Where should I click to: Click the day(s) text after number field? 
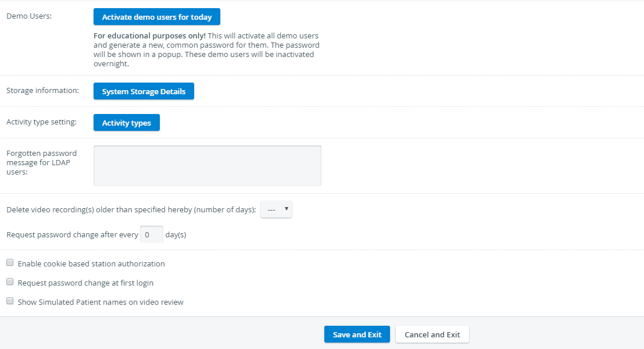[x=176, y=235]
